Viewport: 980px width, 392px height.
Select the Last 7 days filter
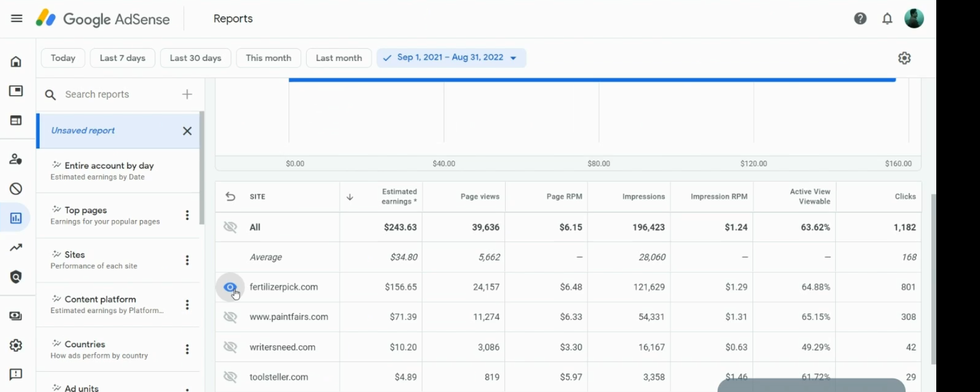122,58
